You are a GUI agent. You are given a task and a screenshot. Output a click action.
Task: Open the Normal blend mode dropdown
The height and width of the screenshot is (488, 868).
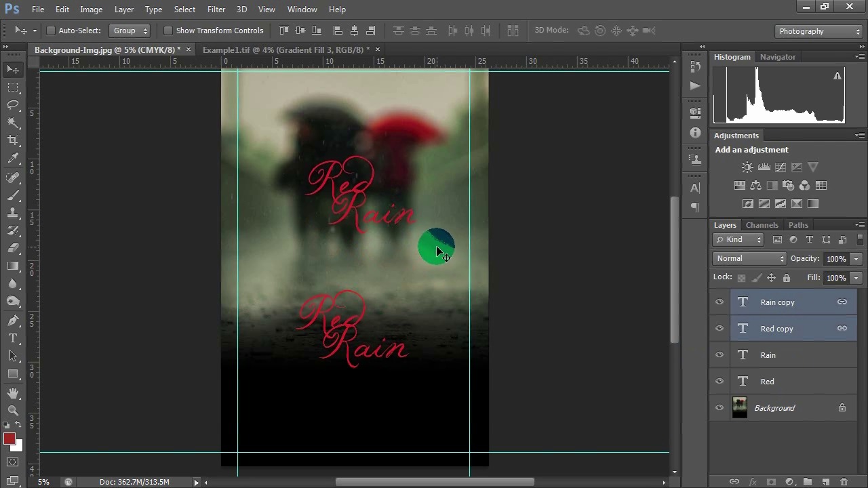point(749,258)
